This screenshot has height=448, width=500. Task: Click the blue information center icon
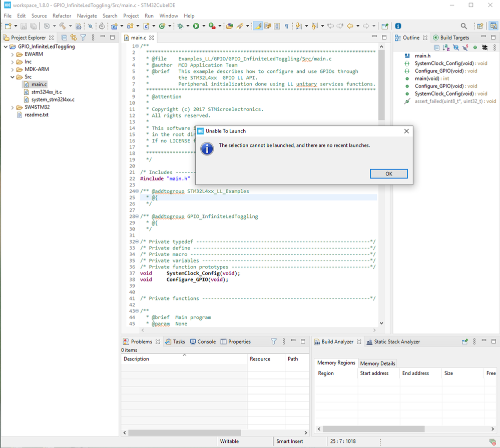click(398, 26)
